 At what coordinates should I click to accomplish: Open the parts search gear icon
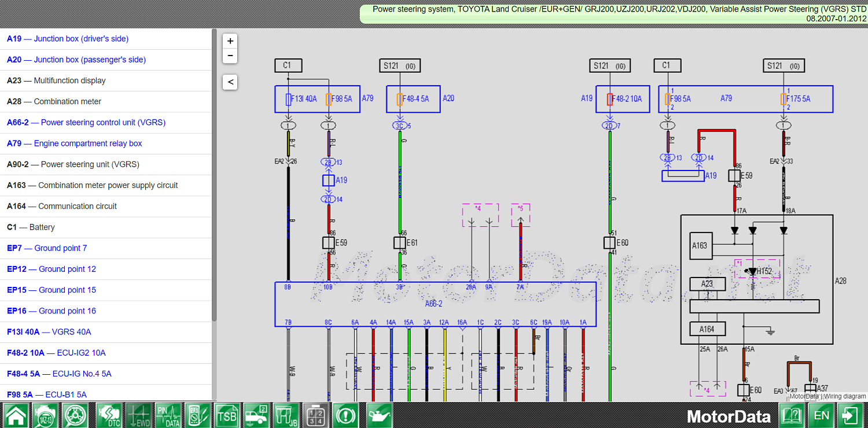(x=76, y=415)
